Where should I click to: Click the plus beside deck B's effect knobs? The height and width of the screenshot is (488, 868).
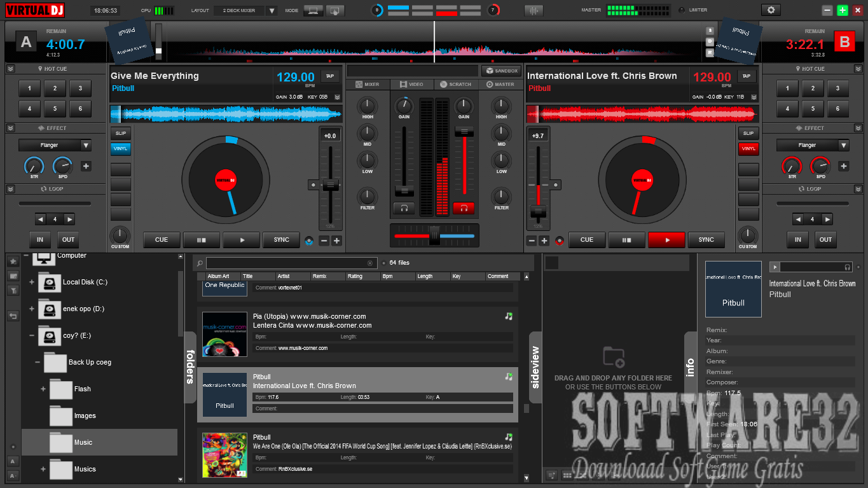pyautogui.click(x=843, y=166)
